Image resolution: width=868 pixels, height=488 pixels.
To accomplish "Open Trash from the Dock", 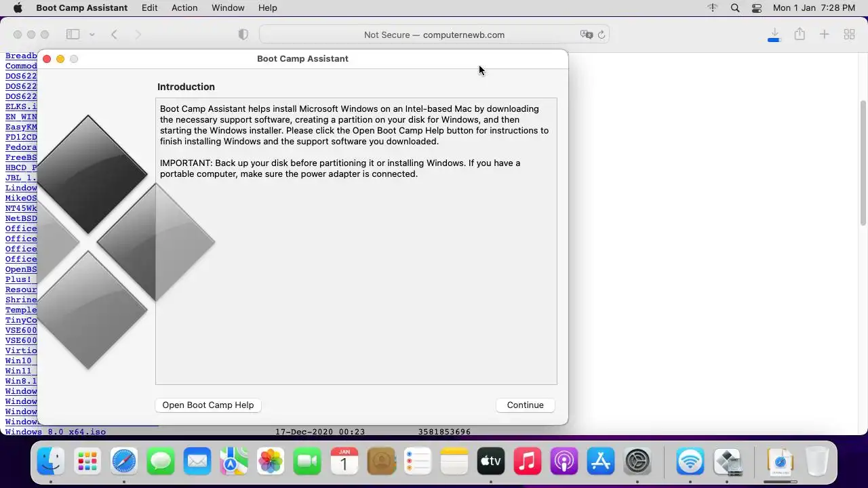I will click(x=817, y=462).
